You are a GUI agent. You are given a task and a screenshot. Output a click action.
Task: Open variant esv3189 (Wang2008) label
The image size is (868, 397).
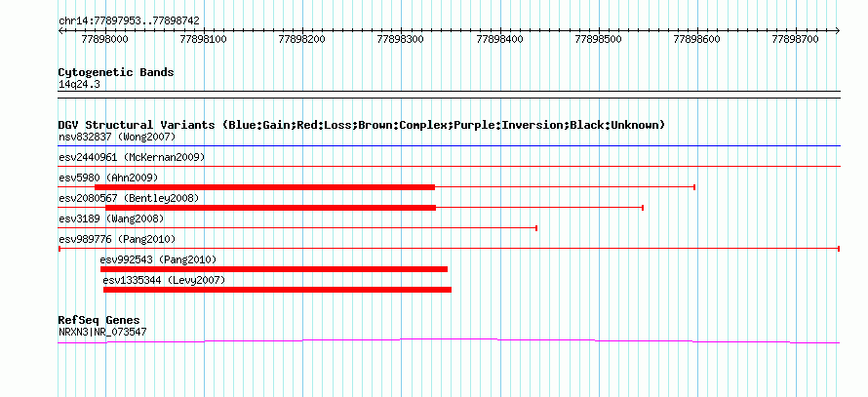pyautogui.click(x=111, y=218)
